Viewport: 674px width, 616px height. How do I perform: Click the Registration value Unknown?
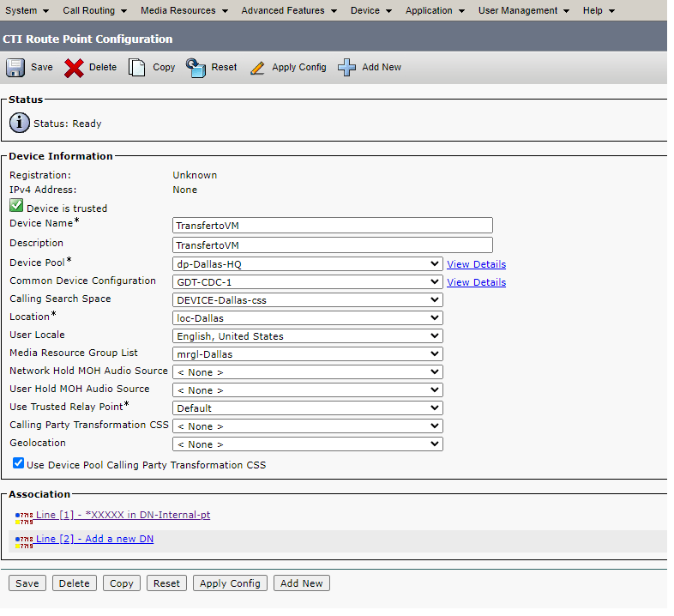195,175
